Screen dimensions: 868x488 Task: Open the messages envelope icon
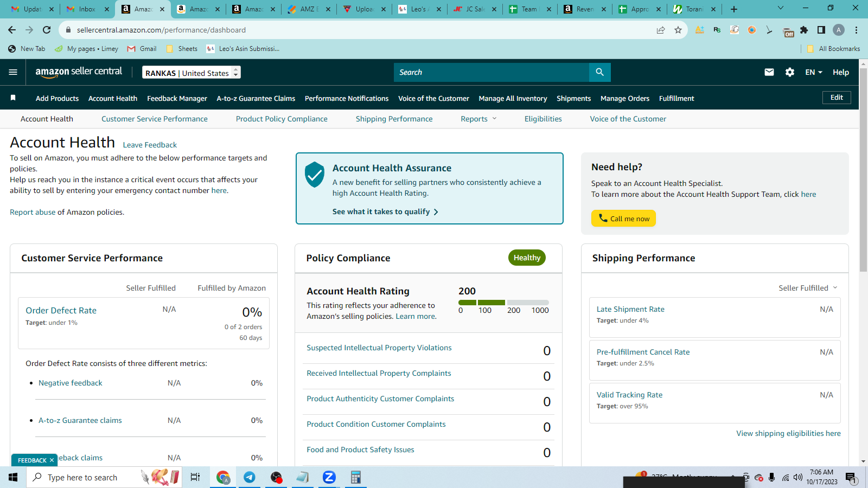(x=769, y=72)
